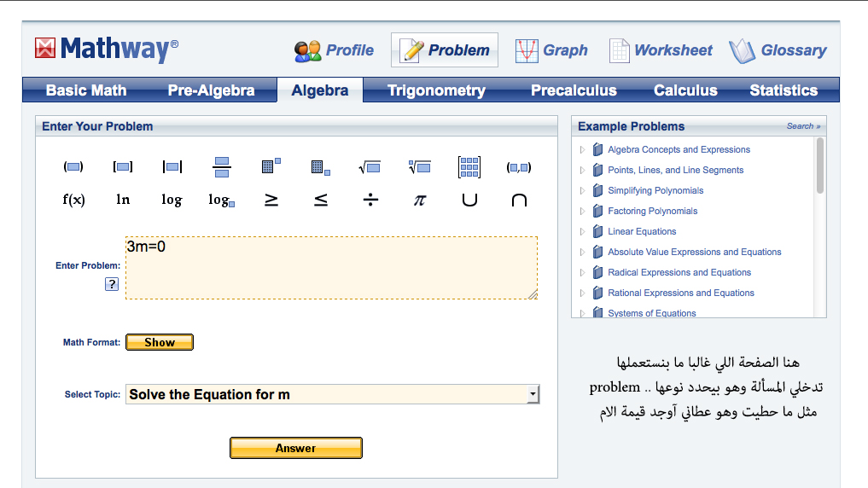Insert the exponent template symbol
868x488 pixels.
pos(271,166)
